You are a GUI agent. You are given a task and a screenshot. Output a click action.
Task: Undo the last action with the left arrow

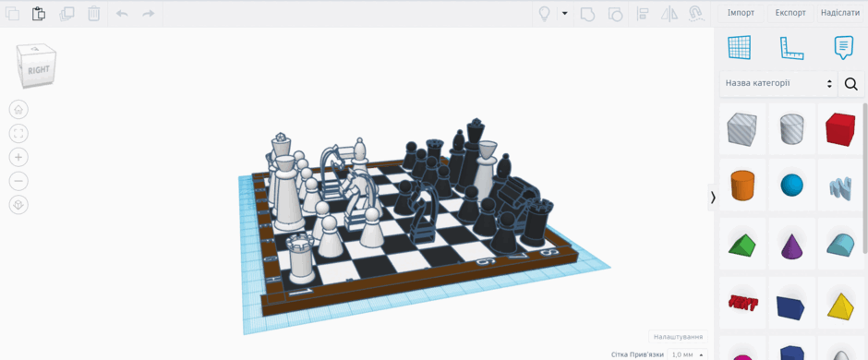click(x=122, y=13)
